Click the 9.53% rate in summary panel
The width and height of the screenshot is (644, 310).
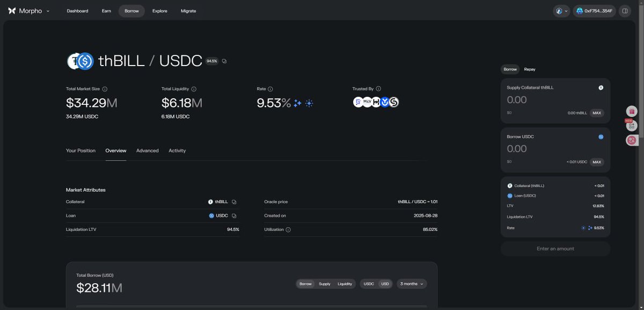tap(599, 228)
